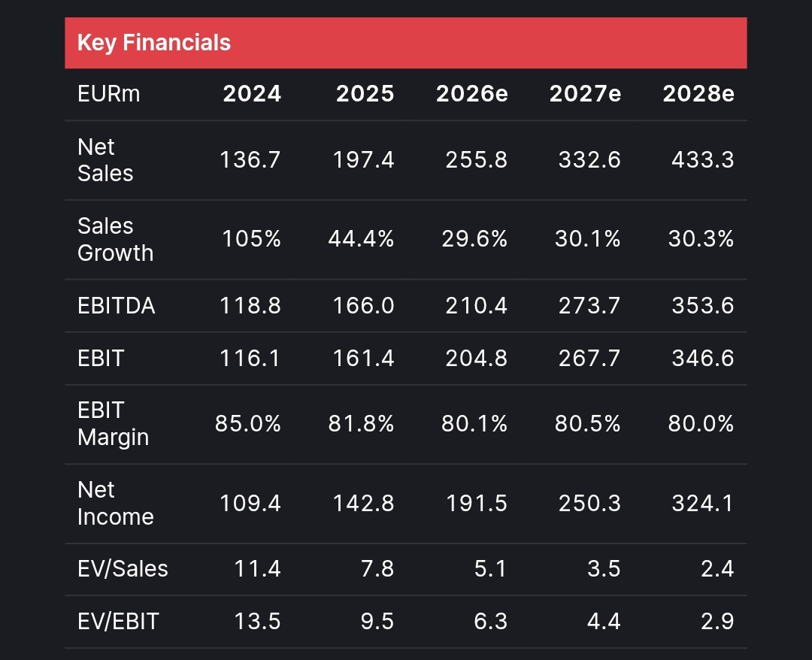812x660 pixels.
Task: Select the 13.5 EV/EBIT value
Action: click(x=259, y=622)
